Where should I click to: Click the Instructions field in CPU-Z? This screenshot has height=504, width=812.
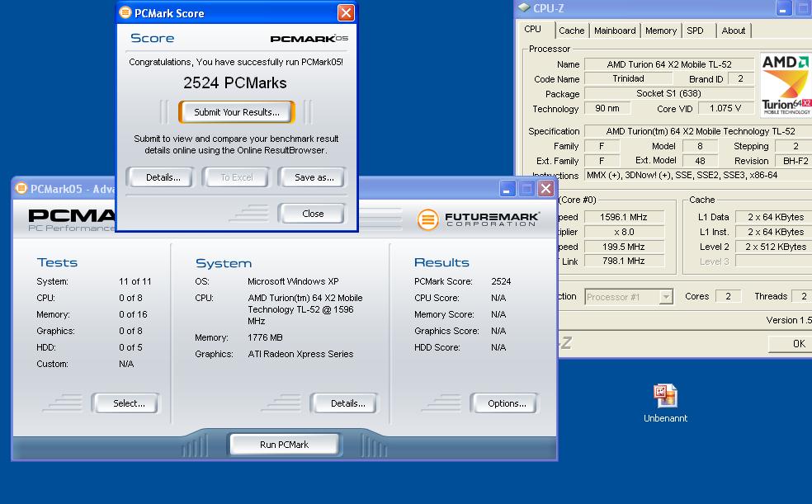click(698, 175)
